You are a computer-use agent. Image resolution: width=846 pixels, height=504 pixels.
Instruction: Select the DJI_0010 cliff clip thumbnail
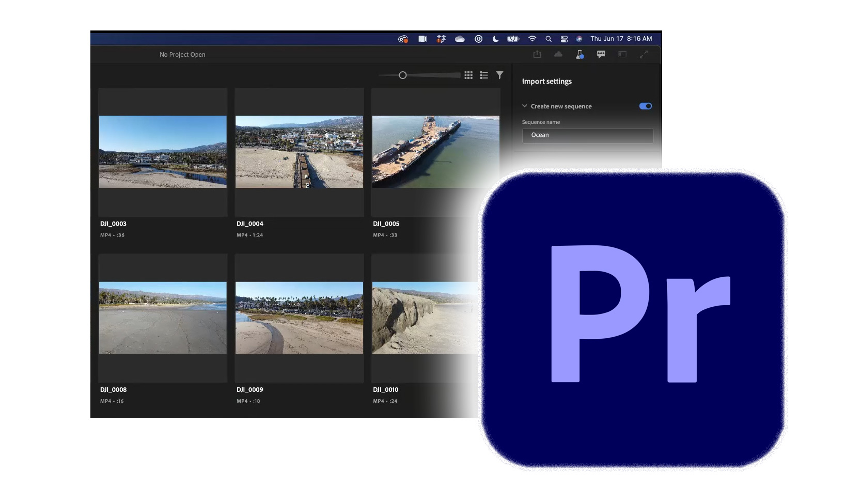pos(426,318)
